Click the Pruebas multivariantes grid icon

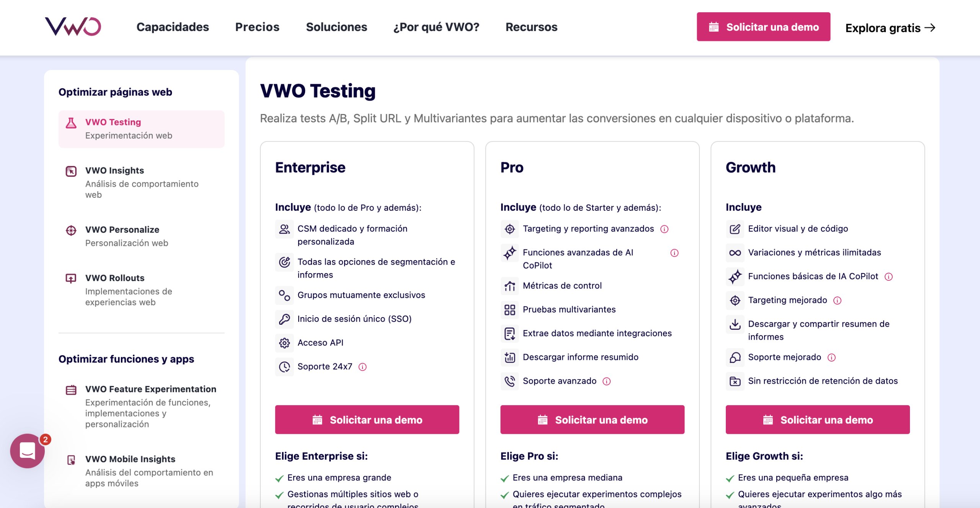pyautogui.click(x=510, y=310)
